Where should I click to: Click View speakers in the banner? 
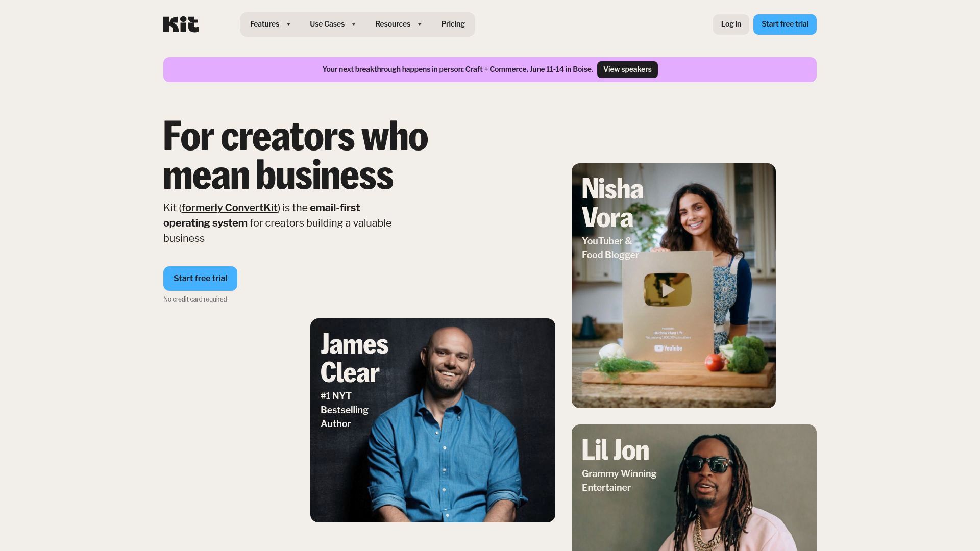[627, 69]
